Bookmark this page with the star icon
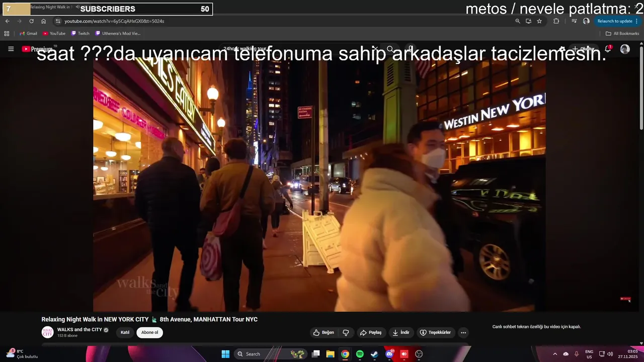644x362 pixels. pos(539,21)
